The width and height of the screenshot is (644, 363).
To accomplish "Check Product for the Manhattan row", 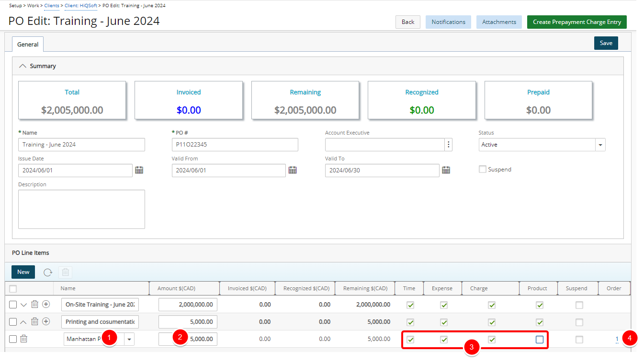I will pyautogui.click(x=540, y=340).
